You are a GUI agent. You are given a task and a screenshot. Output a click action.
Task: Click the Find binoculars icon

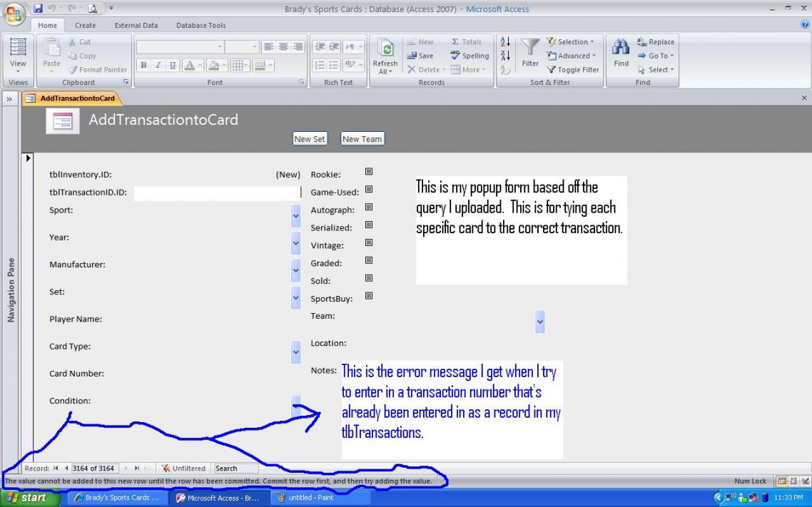pyautogui.click(x=621, y=48)
